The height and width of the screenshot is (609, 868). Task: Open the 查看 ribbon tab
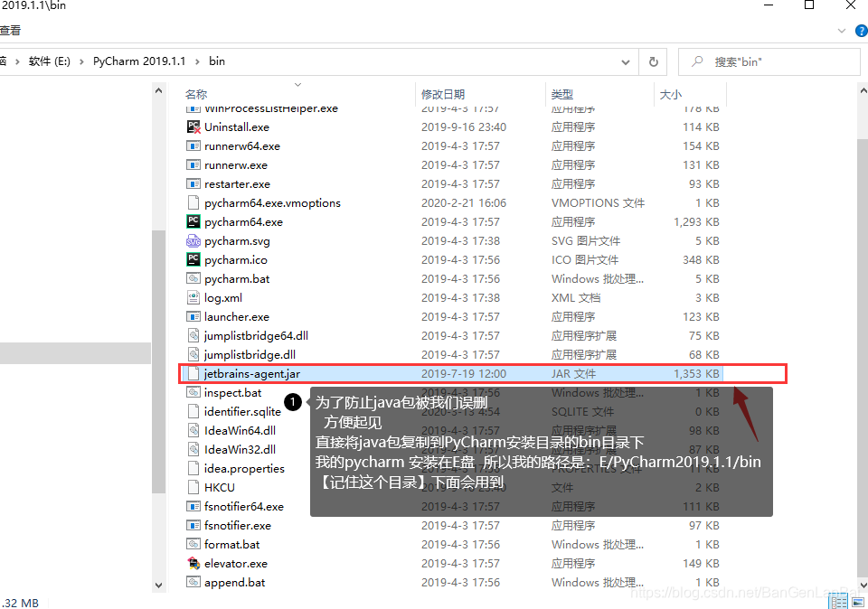11,31
